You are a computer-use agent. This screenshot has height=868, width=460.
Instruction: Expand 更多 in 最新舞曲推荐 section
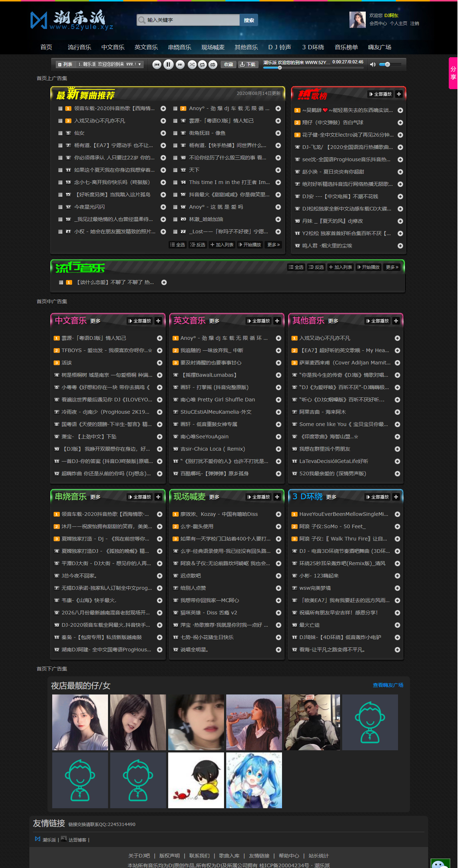click(273, 245)
